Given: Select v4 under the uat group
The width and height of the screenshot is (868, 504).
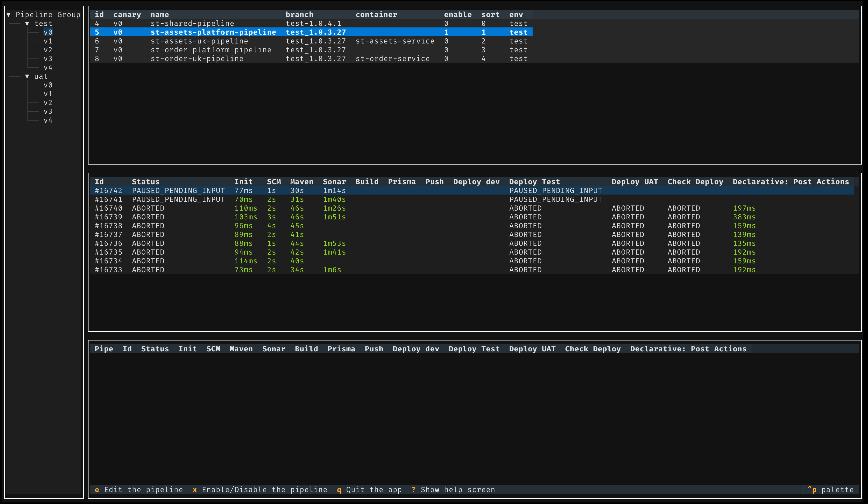Looking at the screenshot, I should pyautogui.click(x=48, y=121).
